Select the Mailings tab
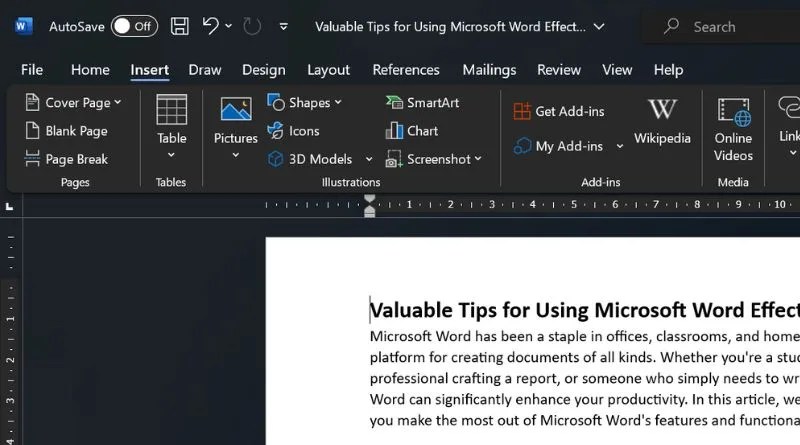The image size is (800, 445). (x=489, y=70)
